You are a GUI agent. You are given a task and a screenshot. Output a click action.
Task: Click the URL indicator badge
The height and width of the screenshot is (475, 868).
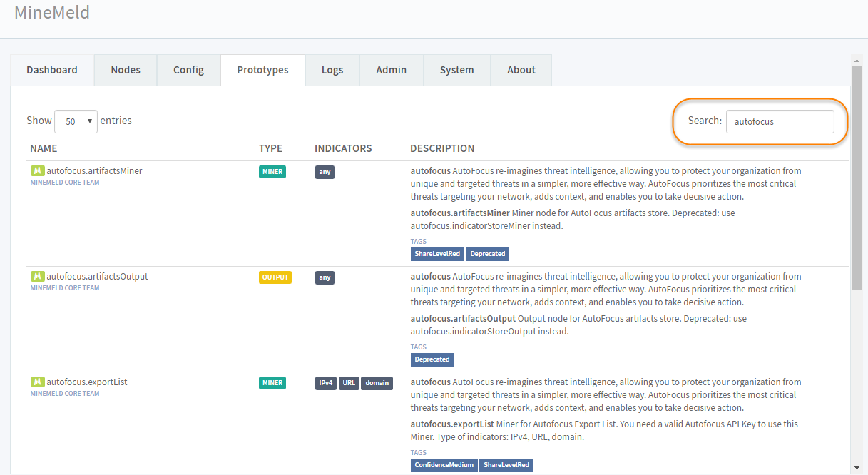349,383
